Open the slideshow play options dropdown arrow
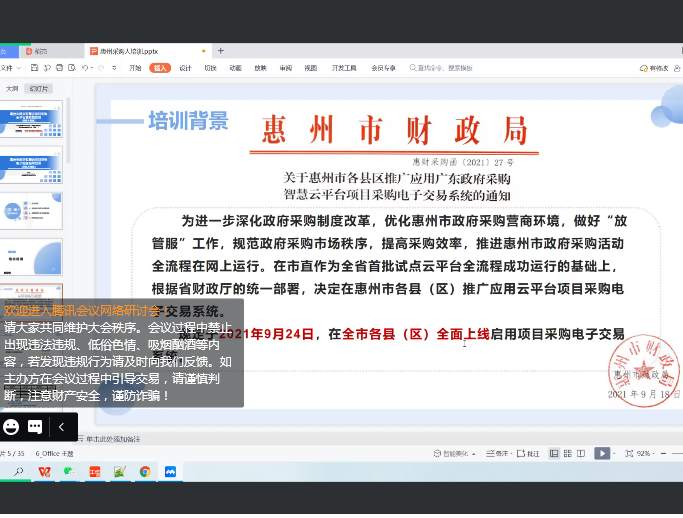The width and height of the screenshot is (683, 518). (614, 454)
